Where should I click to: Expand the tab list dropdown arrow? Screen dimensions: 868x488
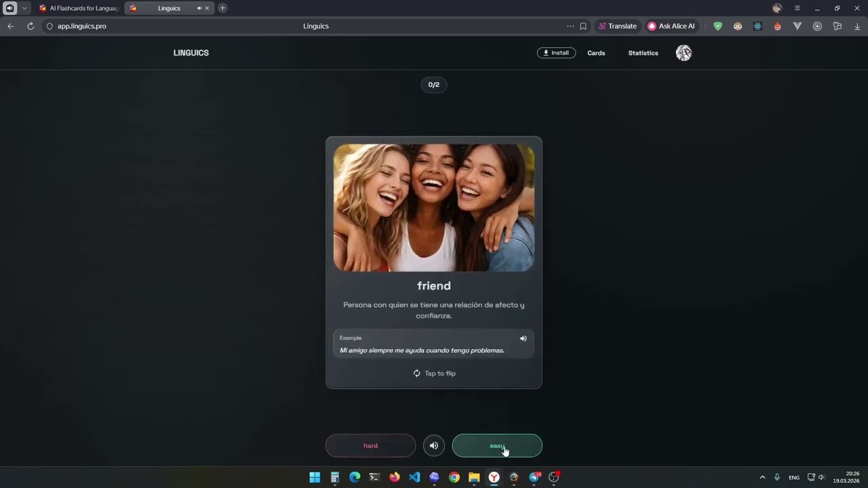pos(25,8)
